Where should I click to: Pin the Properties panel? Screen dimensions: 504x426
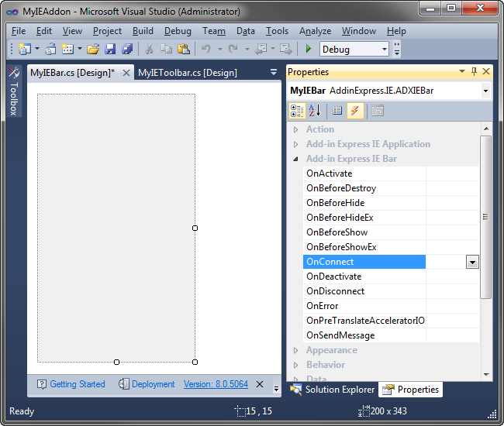(474, 71)
